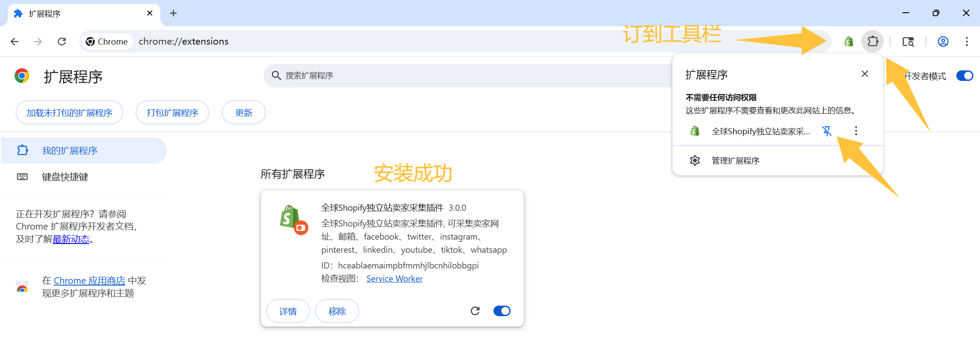Open more options for 全球Shopify extension
Image resolution: width=980 pixels, height=338 pixels.
coord(856,131)
